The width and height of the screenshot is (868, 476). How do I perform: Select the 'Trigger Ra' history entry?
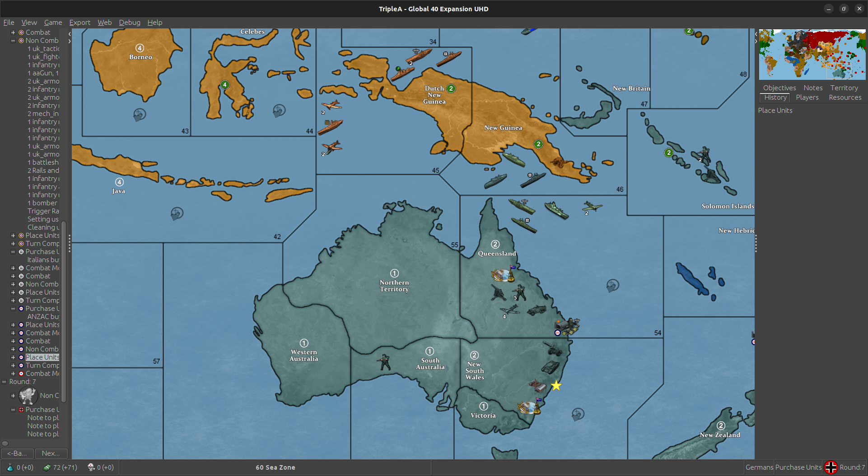click(x=43, y=211)
